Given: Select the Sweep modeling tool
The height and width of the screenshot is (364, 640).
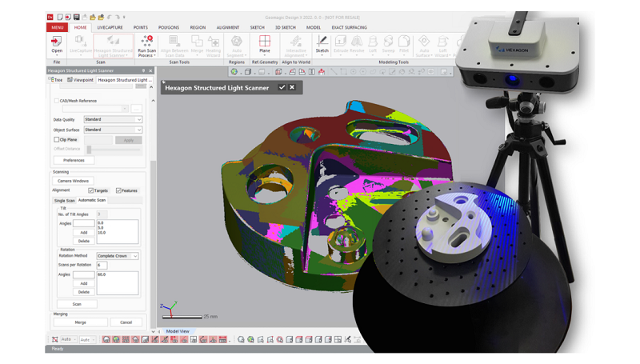Looking at the screenshot, I should click(388, 44).
